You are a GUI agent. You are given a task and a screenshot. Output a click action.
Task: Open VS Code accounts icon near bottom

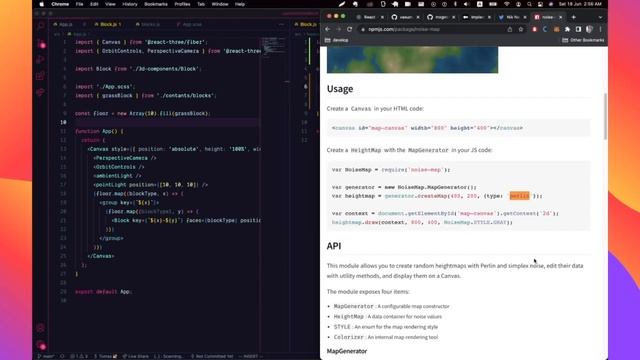[x=40, y=328]
